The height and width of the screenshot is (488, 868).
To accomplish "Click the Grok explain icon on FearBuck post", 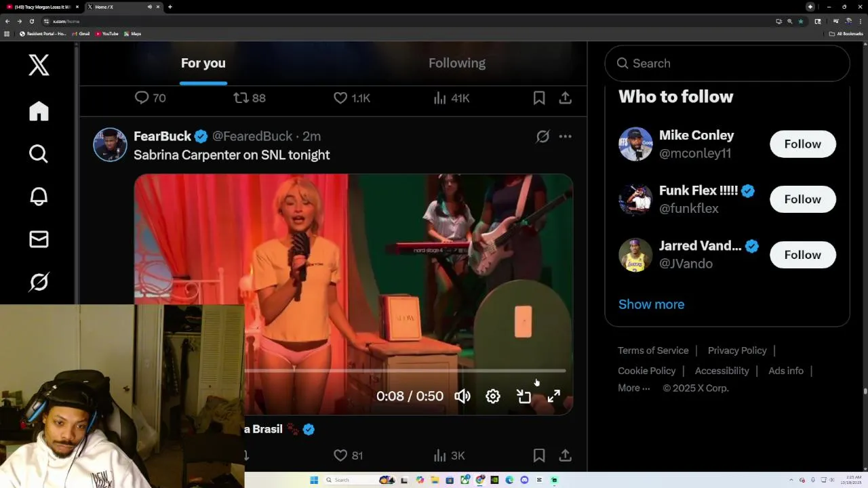I will click(x=542, y=136).
